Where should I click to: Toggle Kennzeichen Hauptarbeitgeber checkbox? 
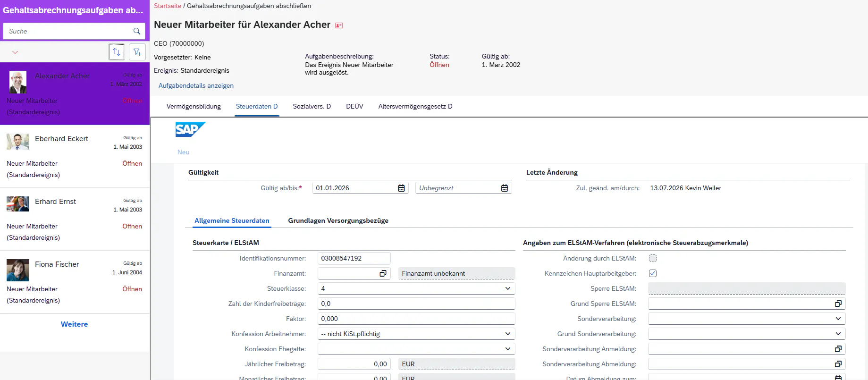653,273
